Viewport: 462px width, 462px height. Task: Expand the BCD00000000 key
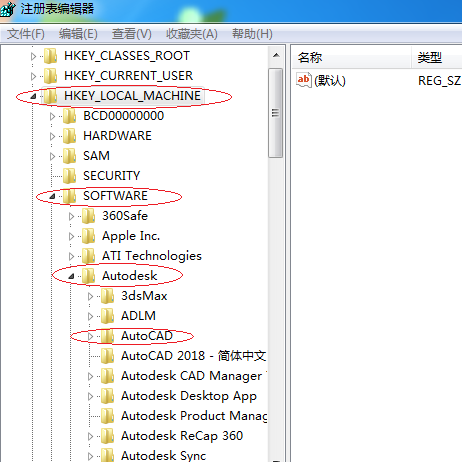52,116
